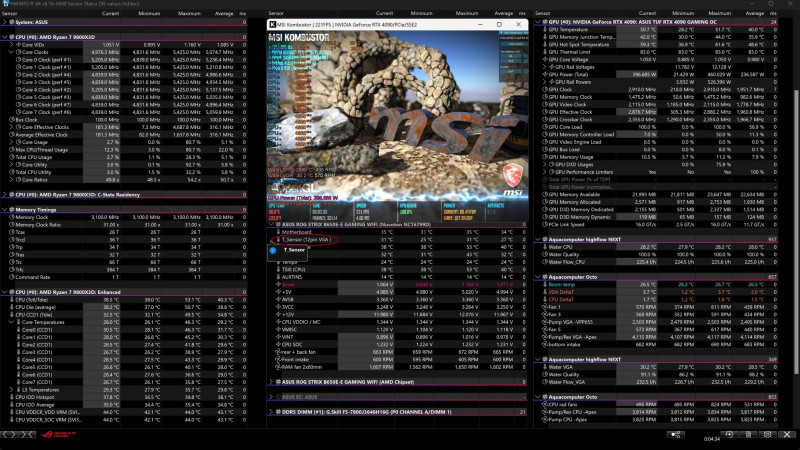Image resolution: width=800 pixels, height=450 pixels.
Task: Select the Water Flow_CPU row
Action: (x=656, y=262)
